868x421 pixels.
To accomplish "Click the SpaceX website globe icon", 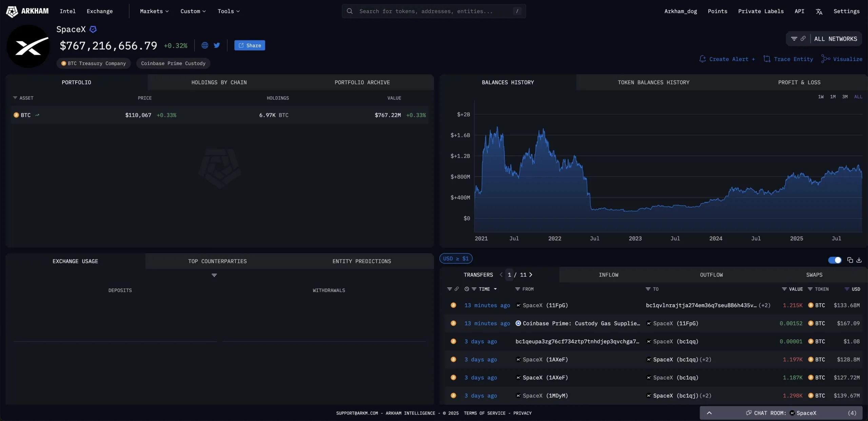I will click(x=205, y=45).
